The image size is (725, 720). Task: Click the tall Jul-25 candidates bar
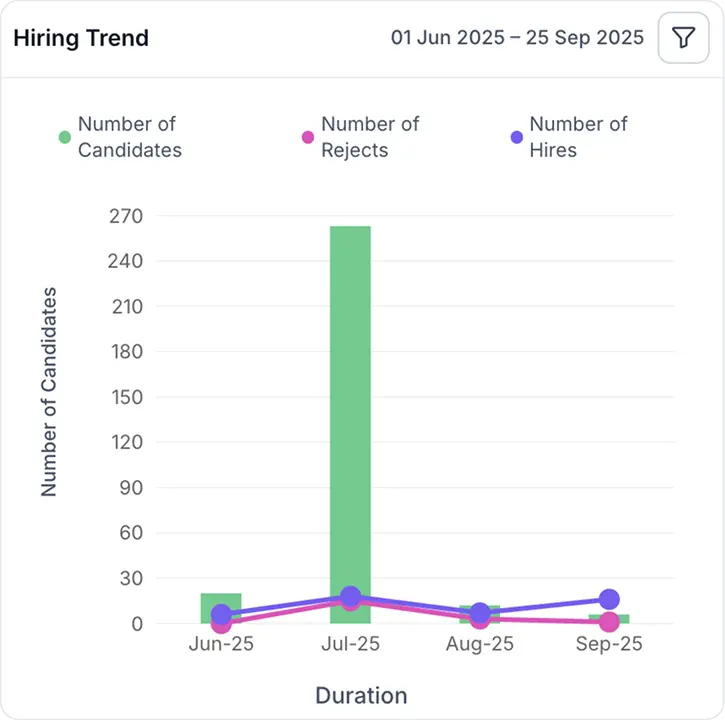350,425
